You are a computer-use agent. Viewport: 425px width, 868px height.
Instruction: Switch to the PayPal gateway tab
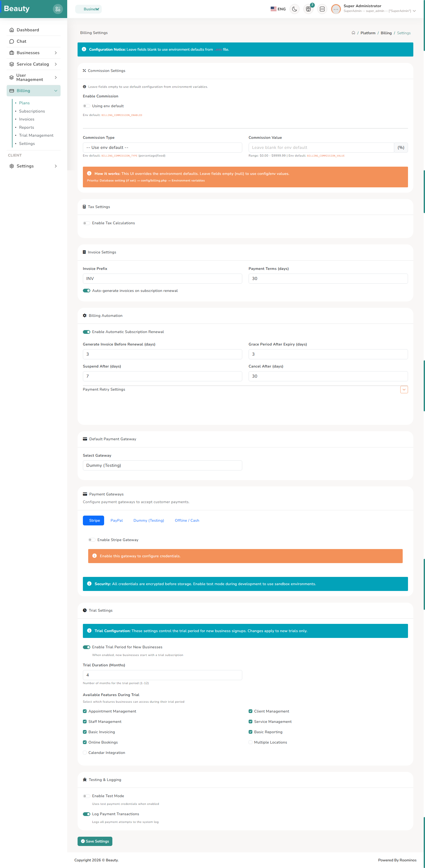(x=117, y=521)
